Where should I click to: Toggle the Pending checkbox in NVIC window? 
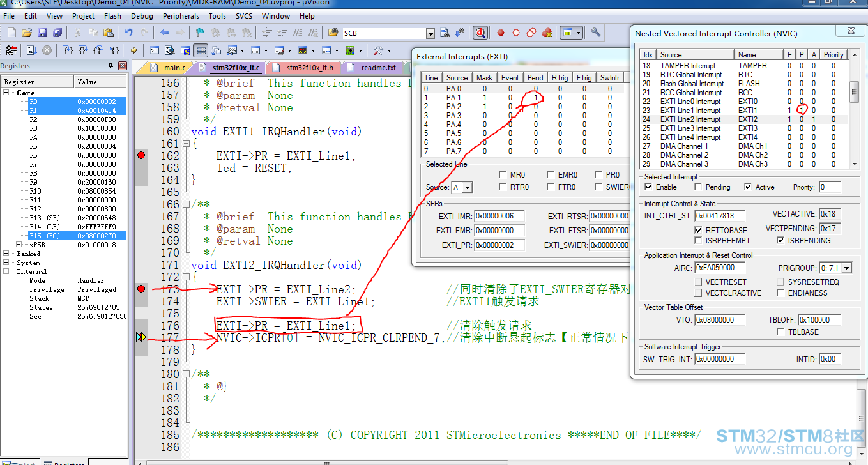[x=699, y=187]
